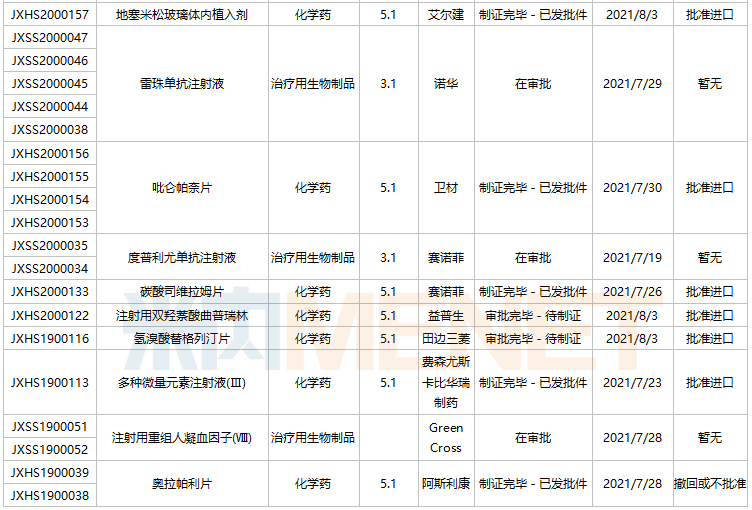The image size is (752, 510).
Task: Click the date 2021/7/28 in 阿斯利康 row
Action: point(632,484)
